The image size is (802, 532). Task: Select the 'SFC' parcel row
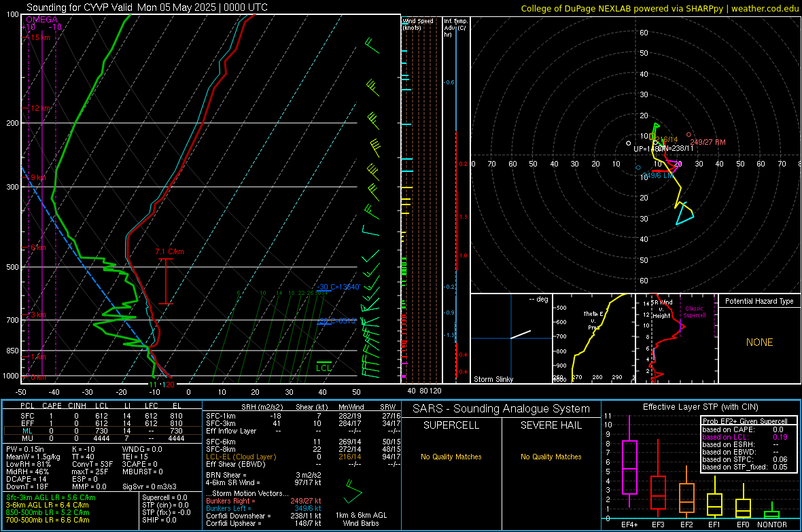tap(102, 416)
